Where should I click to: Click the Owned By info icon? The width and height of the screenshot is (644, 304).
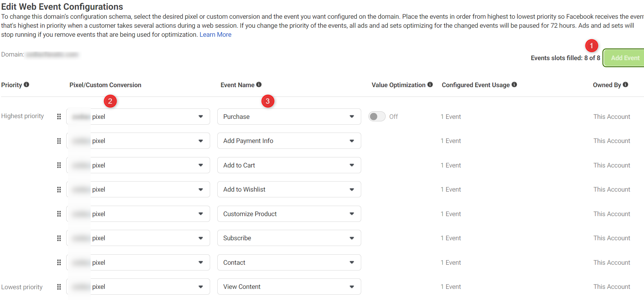click(625, 85)
